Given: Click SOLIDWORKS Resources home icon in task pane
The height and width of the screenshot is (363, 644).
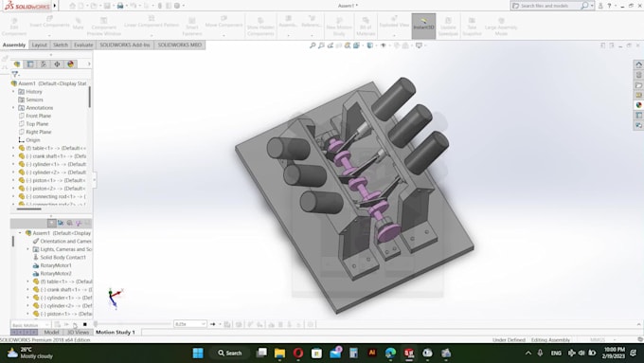Looking at the screenshot, I should pos(638,64).
